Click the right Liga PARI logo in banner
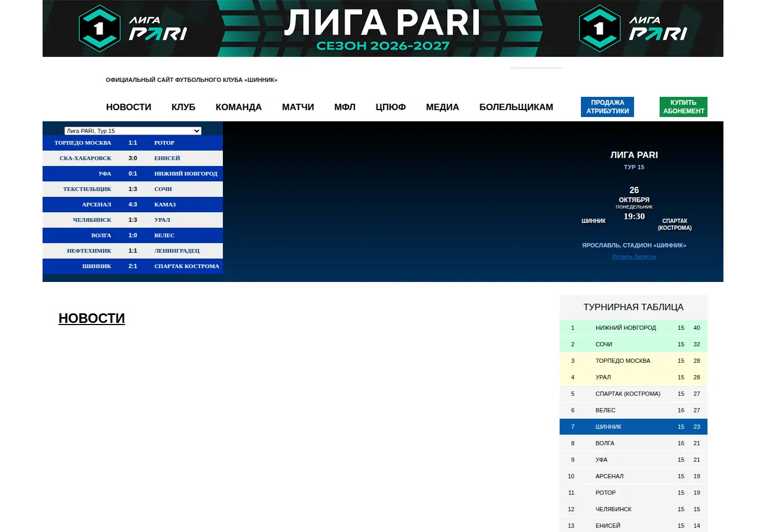 633,28
